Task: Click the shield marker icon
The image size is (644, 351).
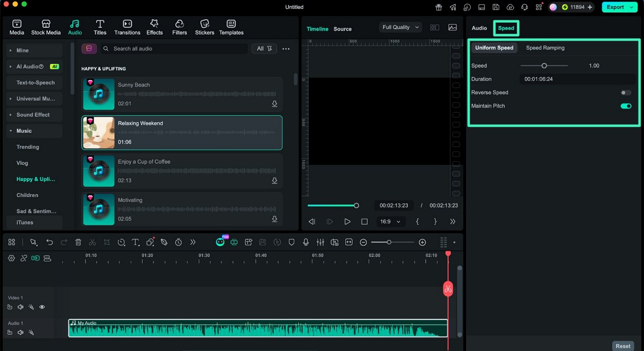Action: (292, 242)
